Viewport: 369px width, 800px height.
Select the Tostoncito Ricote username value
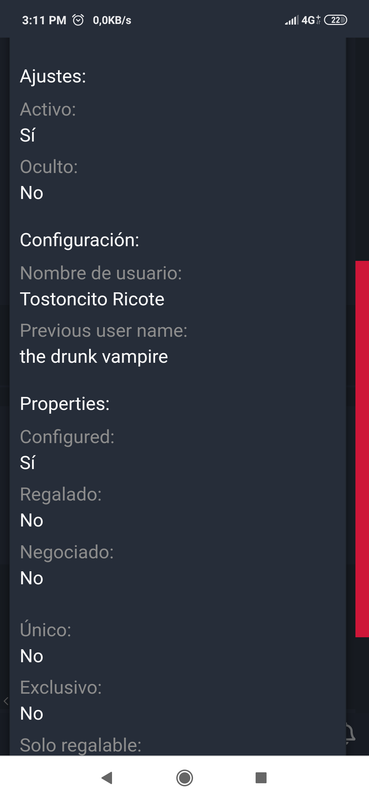[x=92, y=299]
